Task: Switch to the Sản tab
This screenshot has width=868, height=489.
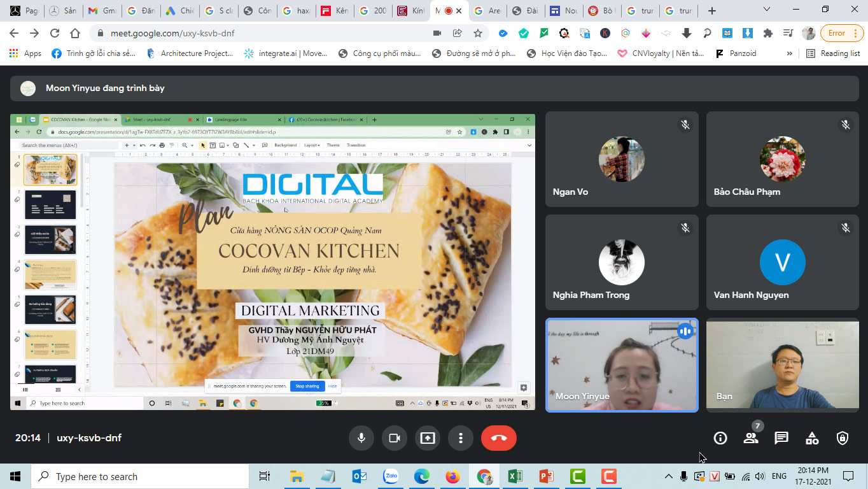Action: tap(63, 11)
